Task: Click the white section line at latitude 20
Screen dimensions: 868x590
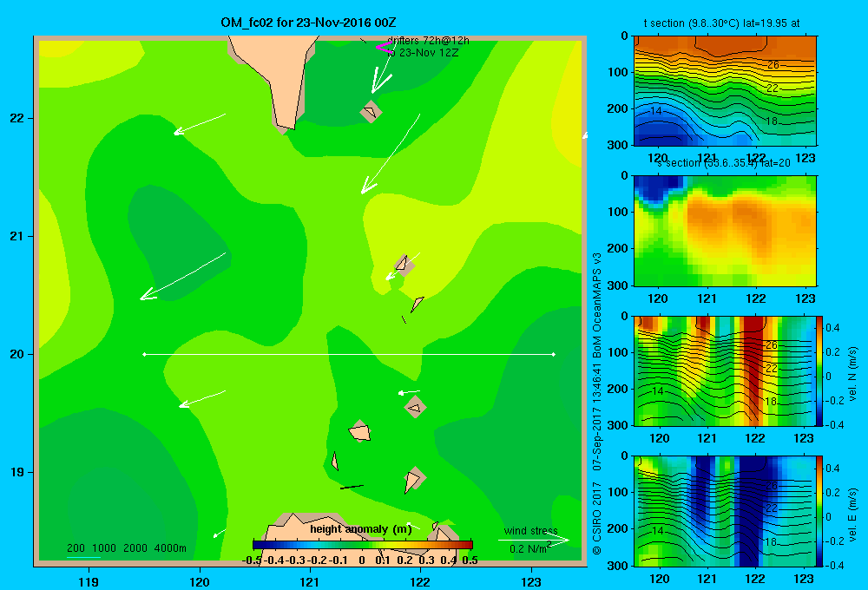Action: (349, 354)
